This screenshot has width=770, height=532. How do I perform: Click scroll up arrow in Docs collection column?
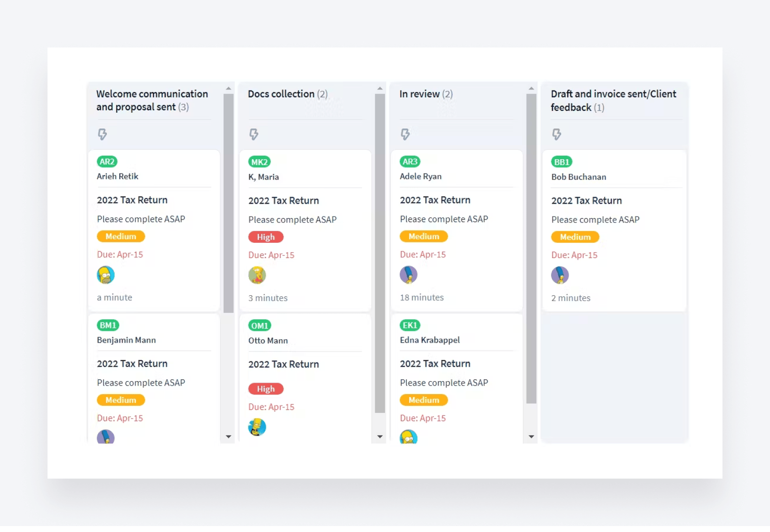coord(380,89)
